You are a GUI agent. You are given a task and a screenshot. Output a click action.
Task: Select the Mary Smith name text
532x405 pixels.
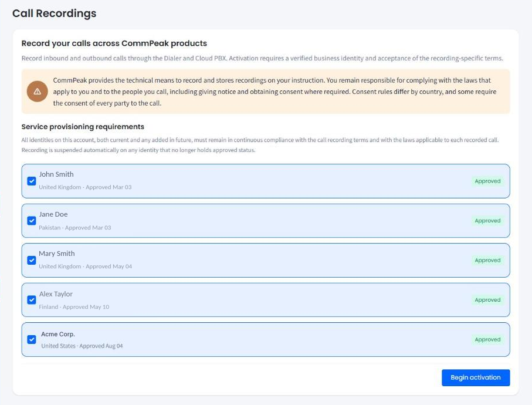57,254
